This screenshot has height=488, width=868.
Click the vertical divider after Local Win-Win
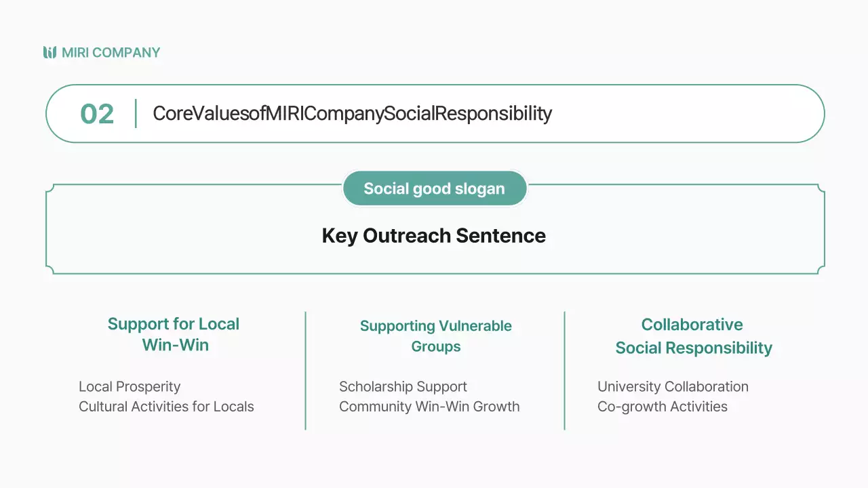point(306,370)
